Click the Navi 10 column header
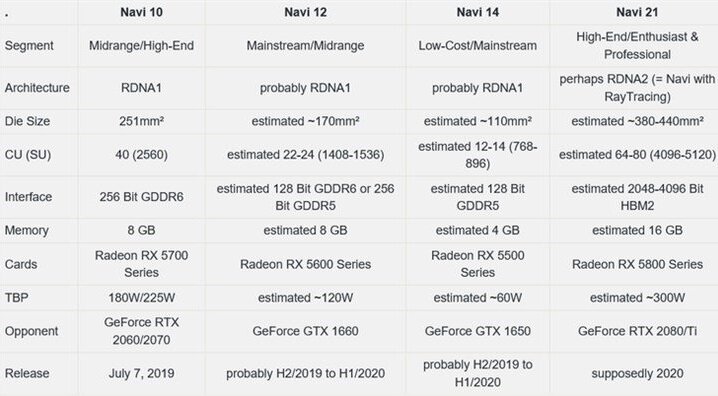Image resolution: width=718 pixels, height=396 pixels. click(x=141, y=12)
